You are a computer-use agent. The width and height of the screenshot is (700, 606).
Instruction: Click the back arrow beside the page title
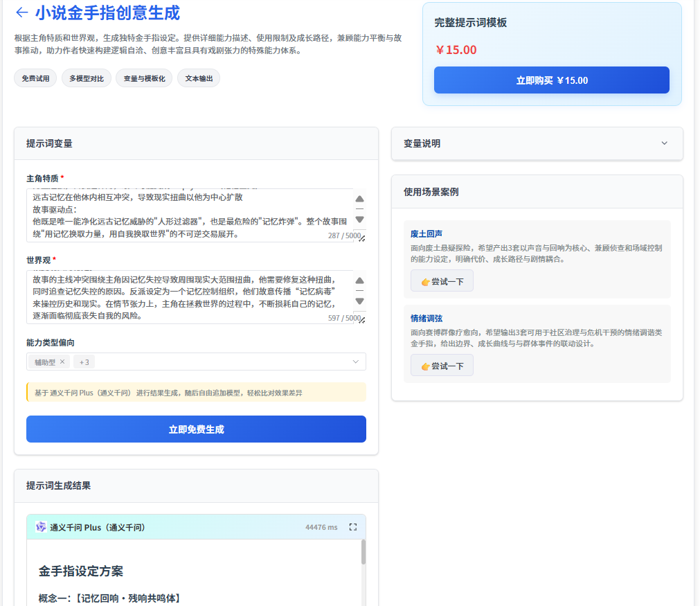click(x=21, y=12)
